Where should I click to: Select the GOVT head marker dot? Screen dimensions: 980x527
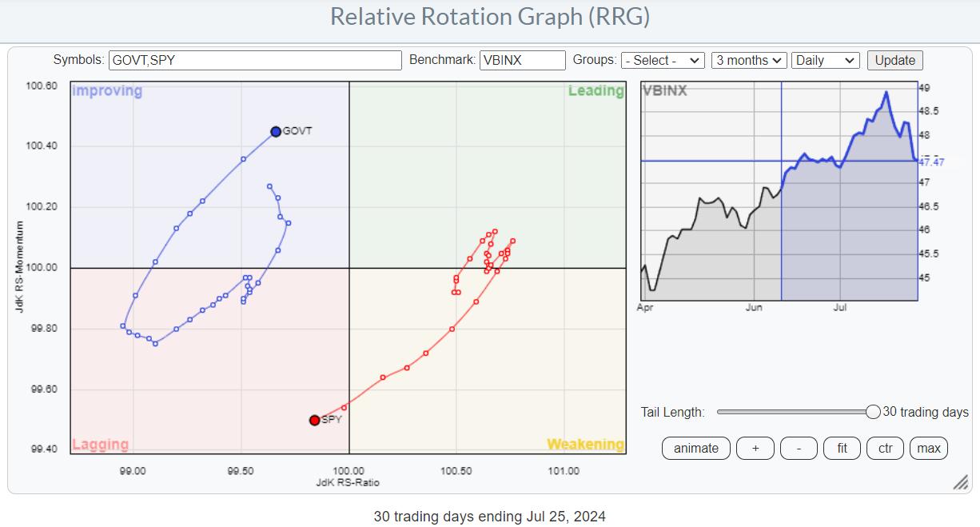276,131
